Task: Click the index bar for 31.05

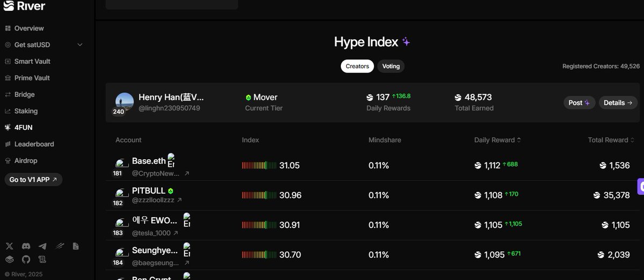Action: (x=259, y=166)
